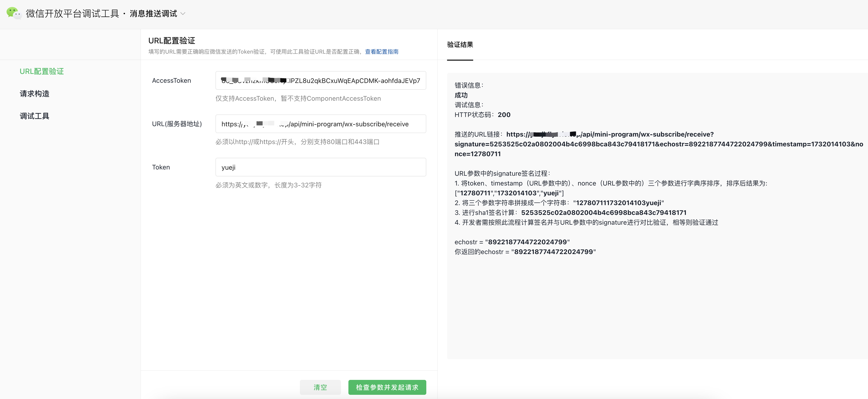Click the AccessToken label
Image resolution: width=868 pixels, height=399 pixels.
(171, 80)
